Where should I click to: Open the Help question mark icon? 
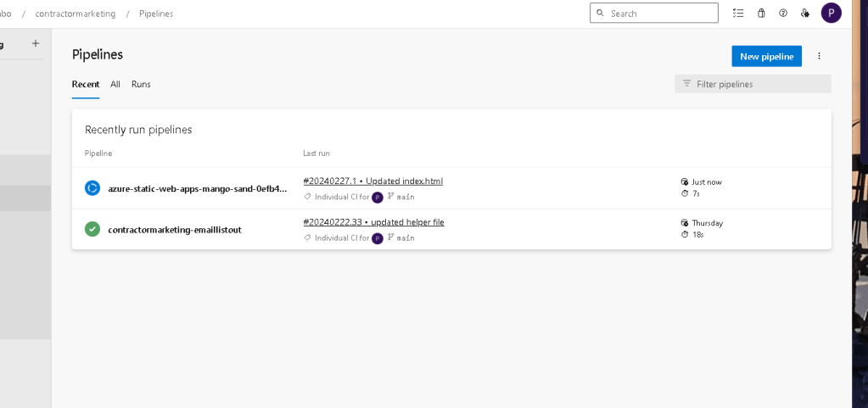783,14
